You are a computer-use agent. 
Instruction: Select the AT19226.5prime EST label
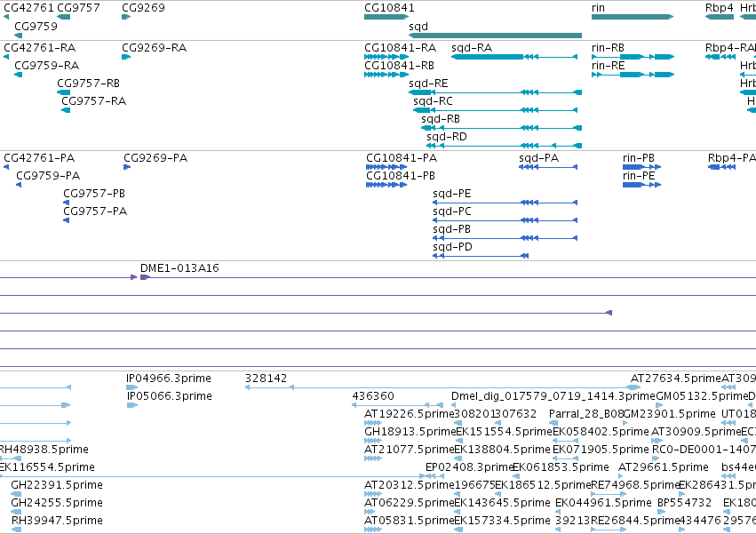click(x=410, y=414)
